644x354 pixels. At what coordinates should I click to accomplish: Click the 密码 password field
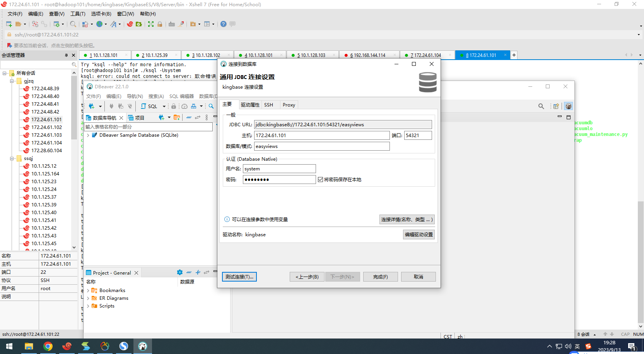[279, 179]
